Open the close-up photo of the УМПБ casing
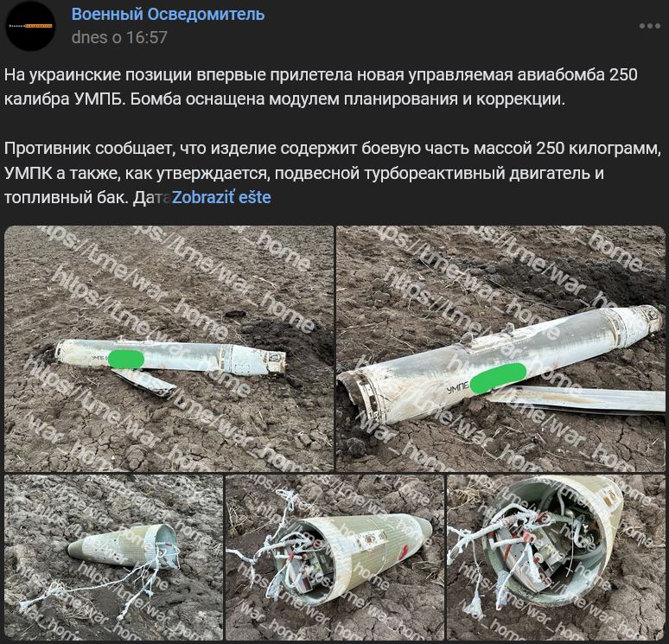Viewport: 669px width, 644px height. click(x=500, y=348)
